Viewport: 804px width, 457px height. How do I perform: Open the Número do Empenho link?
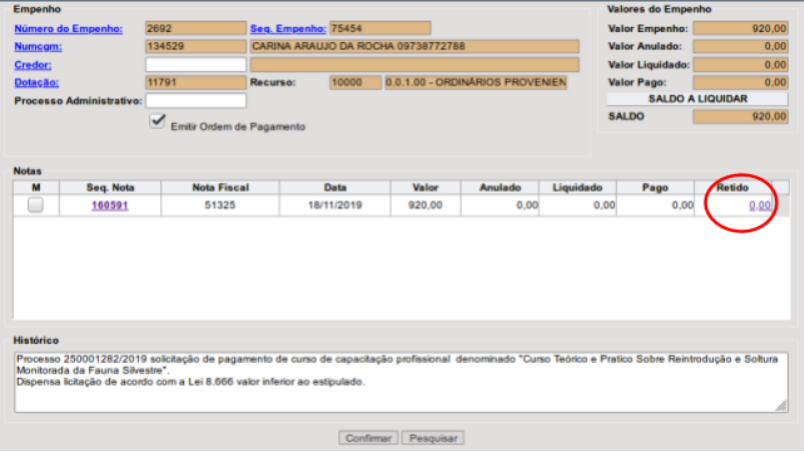point(68,29)
